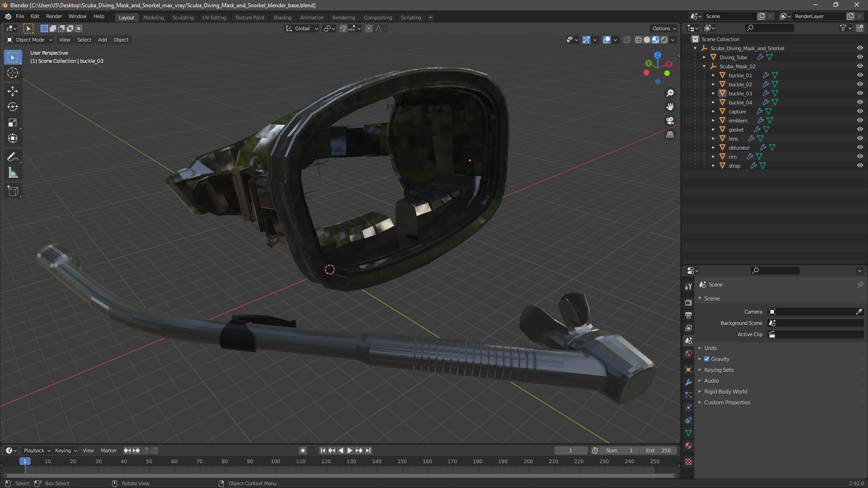Open the Particle properties tab
Image resolution: width=868 pixels, height=488 pixels.
tap(689, 395)
